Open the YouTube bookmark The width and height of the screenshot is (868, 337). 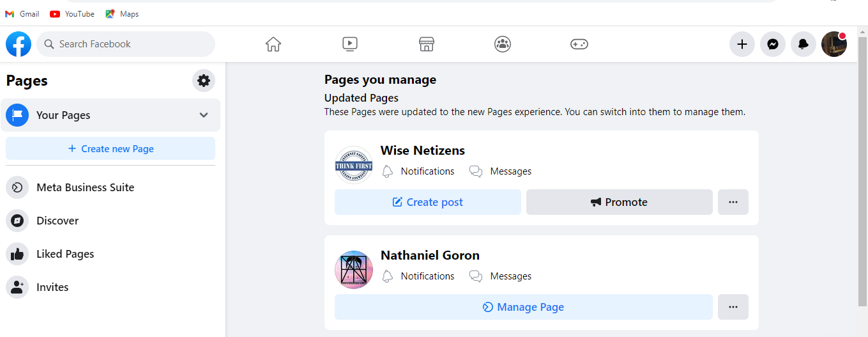coord(72,13)
